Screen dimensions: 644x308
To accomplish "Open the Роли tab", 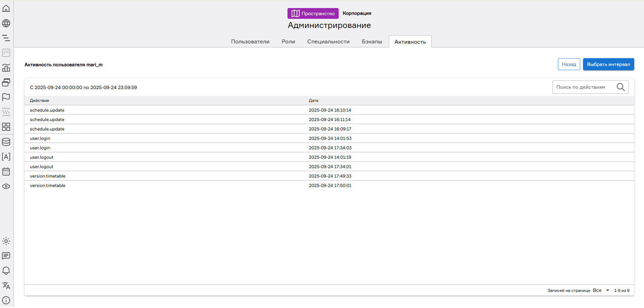I will click(288, 42).
